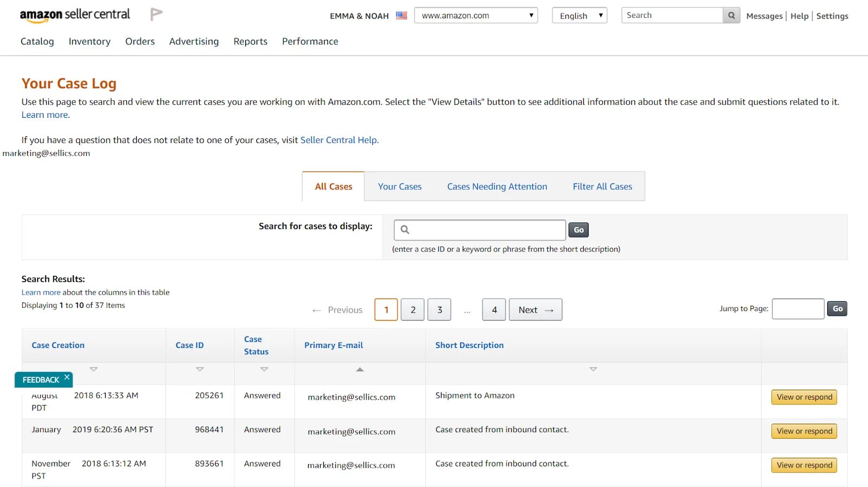Image resolution: width=868 pixels, height=487 pixels.
Task: Open the www.amazon.com marketplace dropdown
Action: tap(476, 16)
